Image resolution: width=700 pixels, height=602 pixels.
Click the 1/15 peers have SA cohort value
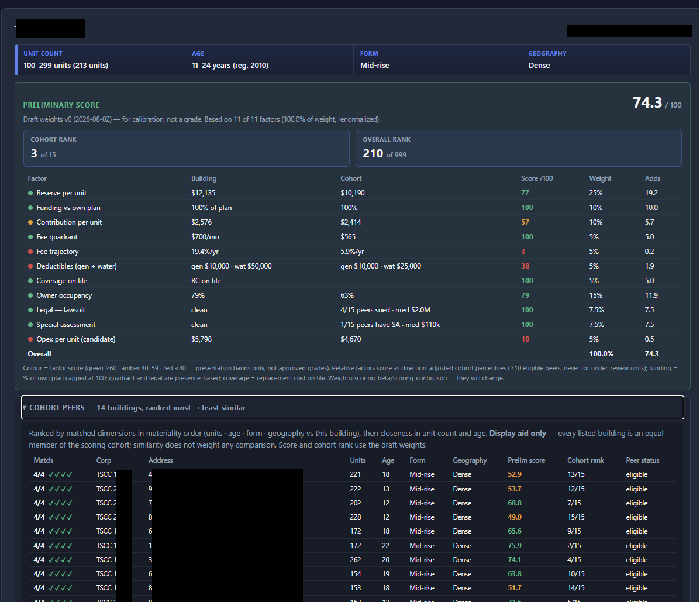(x=390, y=325)
